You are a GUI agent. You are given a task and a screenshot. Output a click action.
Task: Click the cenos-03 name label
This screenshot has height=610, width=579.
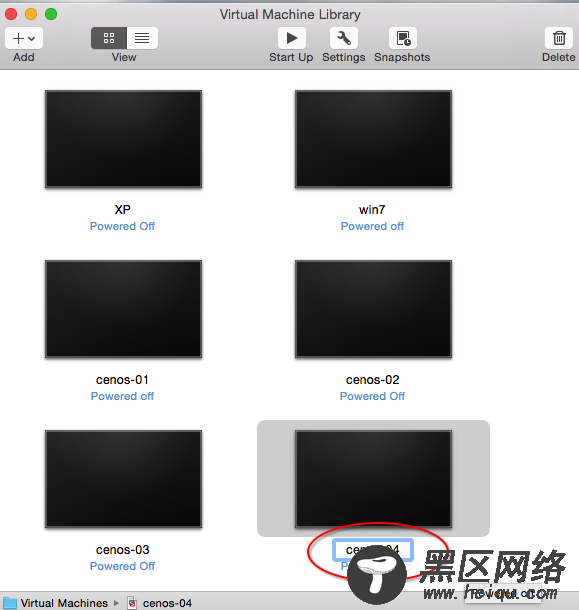tap(123, 550)
